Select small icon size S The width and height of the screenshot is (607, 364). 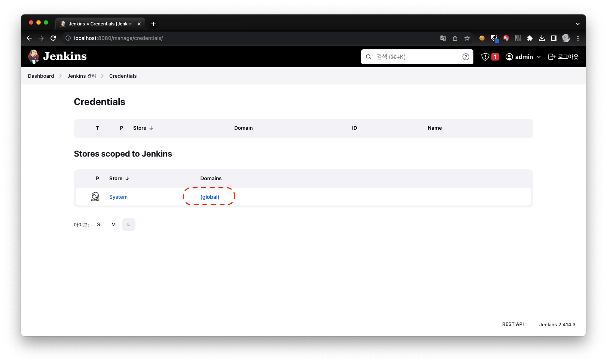pos(98,225)
